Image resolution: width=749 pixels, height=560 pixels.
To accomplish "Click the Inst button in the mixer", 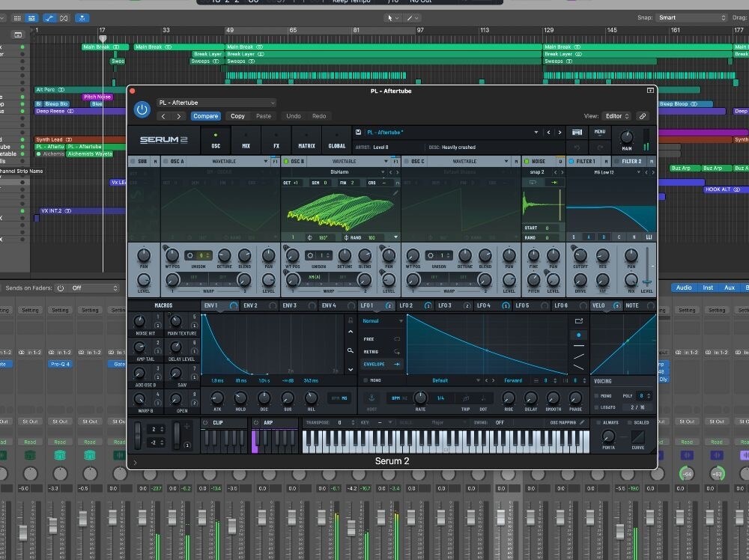I will [x=708, y=287].
